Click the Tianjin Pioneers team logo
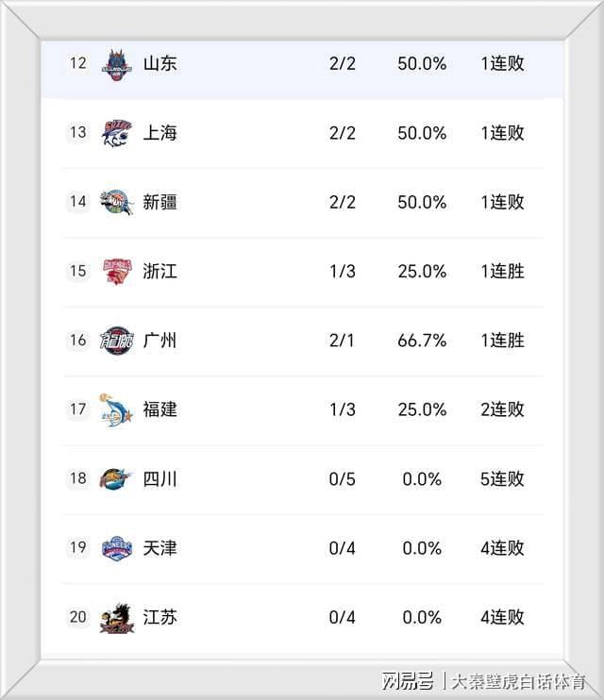 tap(117, 548)
